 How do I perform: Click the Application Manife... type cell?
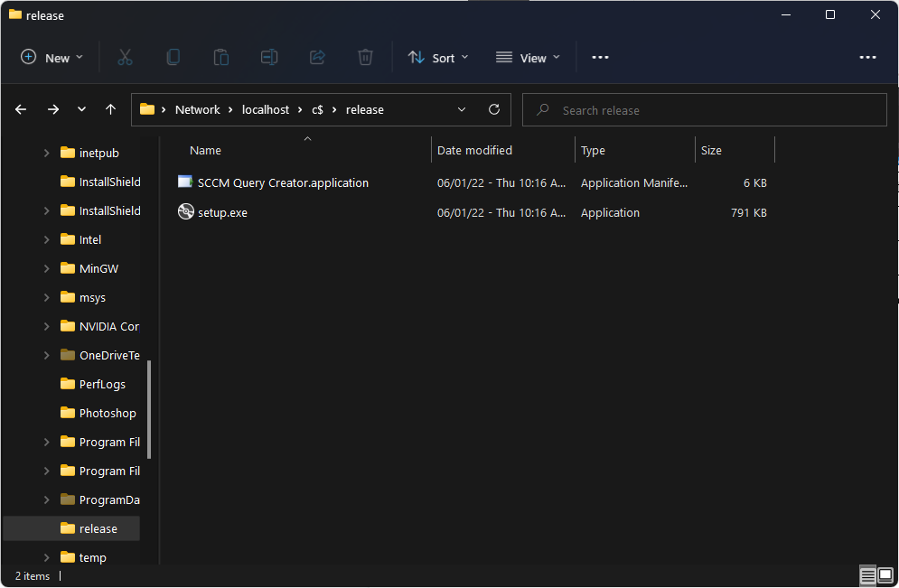point(634,182)
